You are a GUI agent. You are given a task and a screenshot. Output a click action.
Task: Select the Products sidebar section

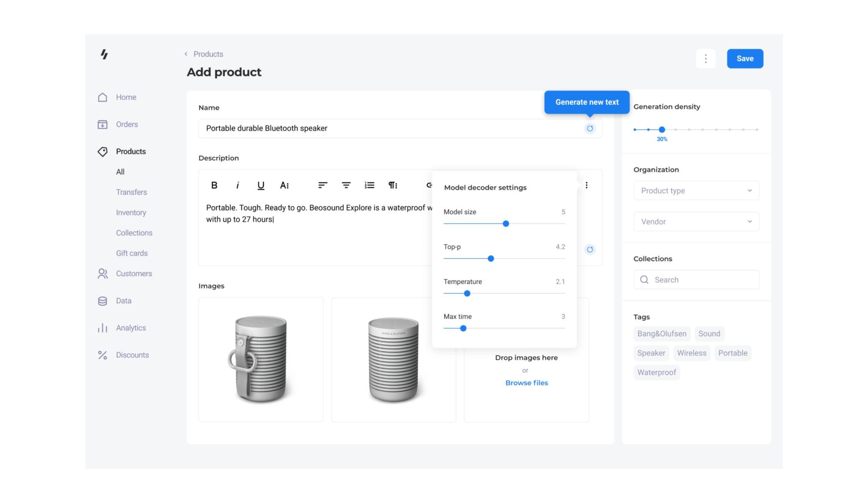(x=131, y=151)
